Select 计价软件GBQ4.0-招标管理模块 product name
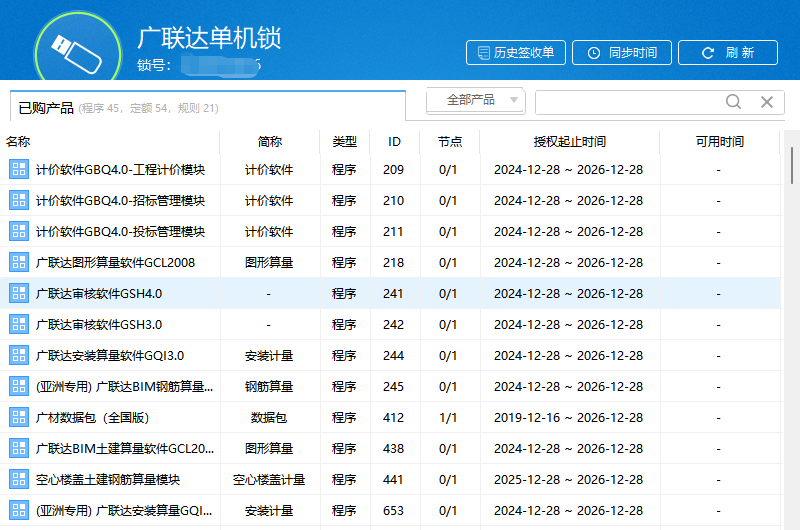Screen dimensions: 800x530 (x=120, y=200)
